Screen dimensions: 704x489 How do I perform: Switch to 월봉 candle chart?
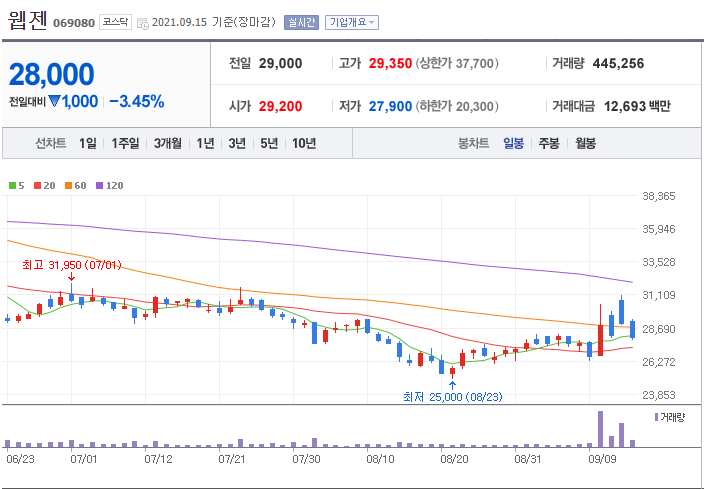coord(585,144)
